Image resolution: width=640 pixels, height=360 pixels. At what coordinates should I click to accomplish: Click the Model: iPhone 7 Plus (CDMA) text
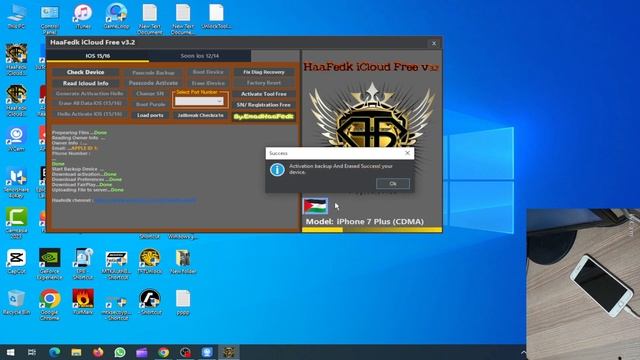tap(364, 221)
